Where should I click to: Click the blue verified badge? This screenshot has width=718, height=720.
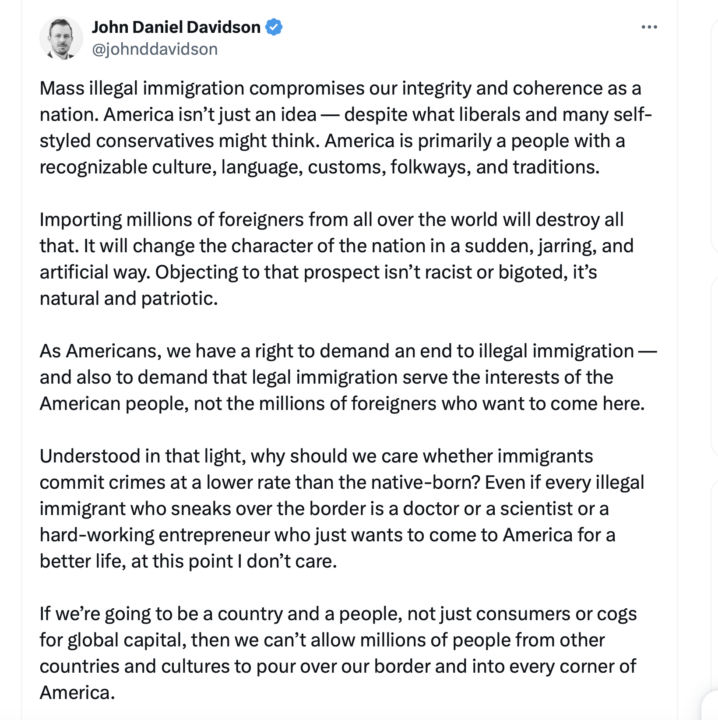click(x=273, y=28)
